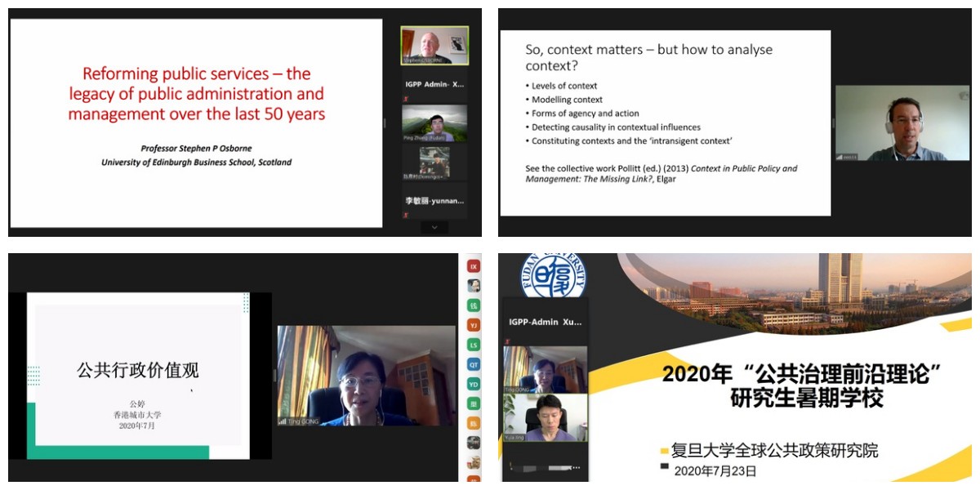Click muted mic icon on IGPP Admin- tile
The width and height of the screenshot is (980, 490).
[x=406, y=98]
